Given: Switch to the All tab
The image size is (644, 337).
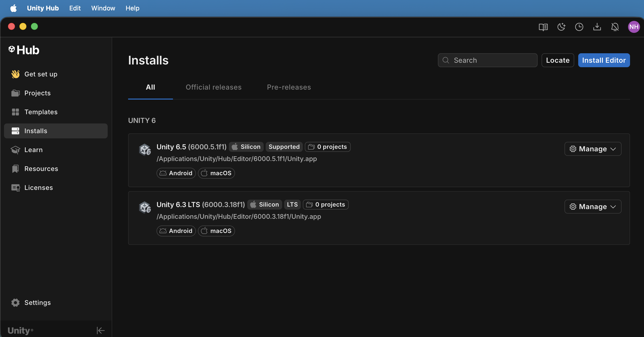Looking at the screenshot, I should 150,87.
